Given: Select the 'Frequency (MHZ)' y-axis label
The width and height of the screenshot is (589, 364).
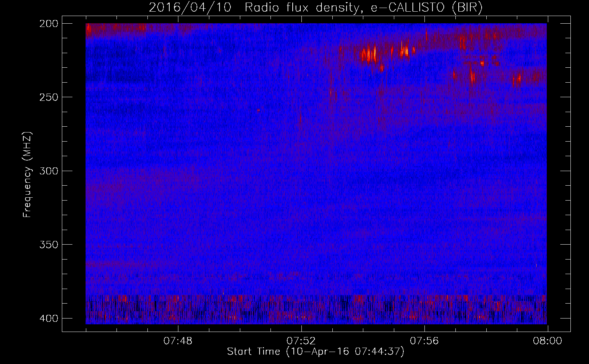Looking at the screenshot, I should tap(27, 174).
